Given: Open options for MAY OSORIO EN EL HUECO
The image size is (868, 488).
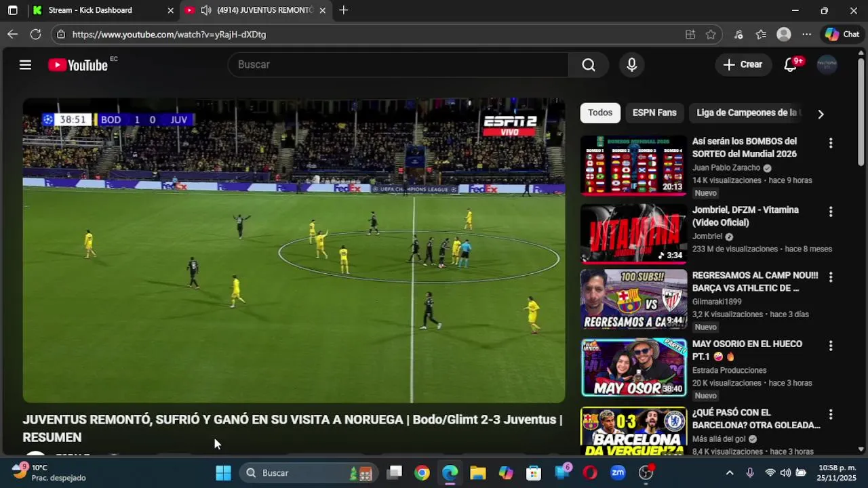Looking at the screenshot, I should pos(831,346).
